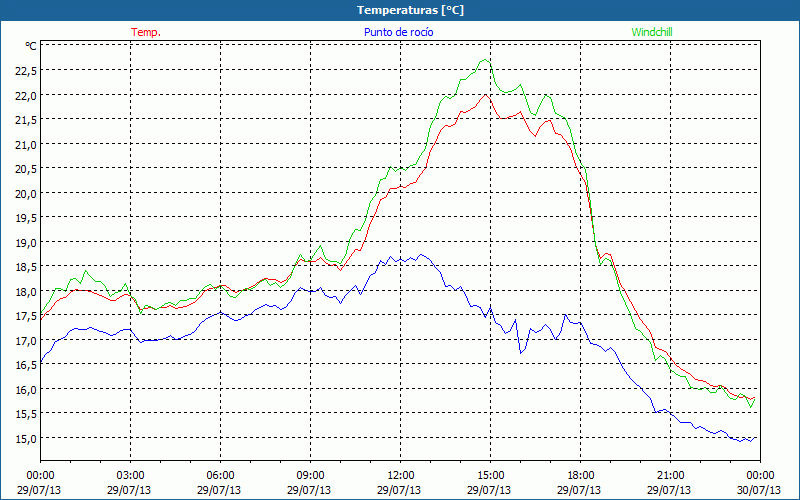Click the "19,0" y-axis value

(x=27, y=243)
